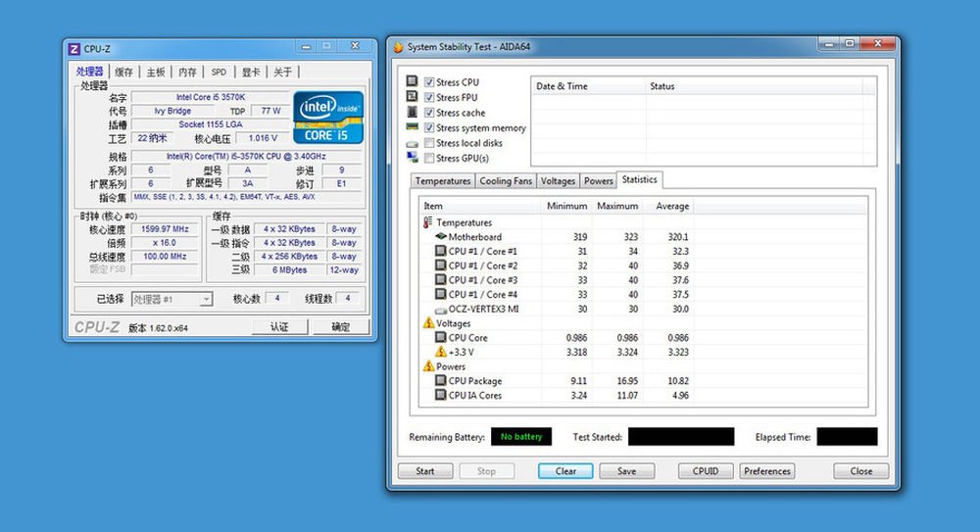Switch to the Cooling Fans tab
Viewport: 980px width, 532px height.
506,180
